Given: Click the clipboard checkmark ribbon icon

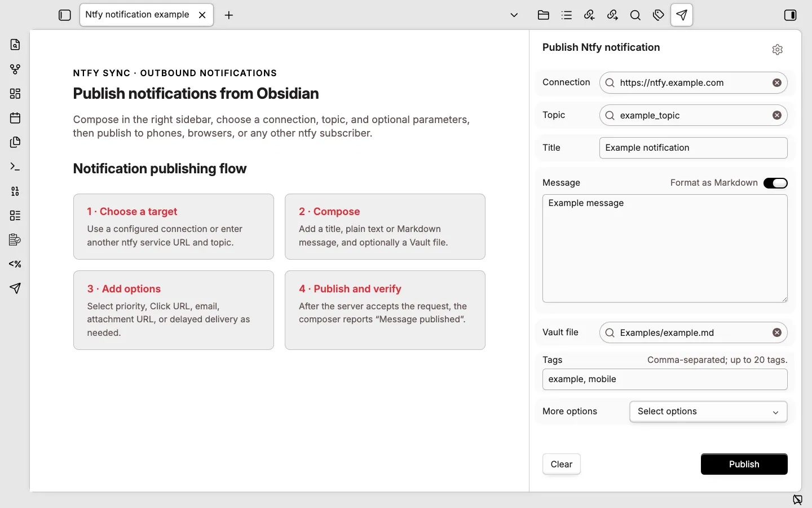Looking at the screenshot, I should [15, 240].
